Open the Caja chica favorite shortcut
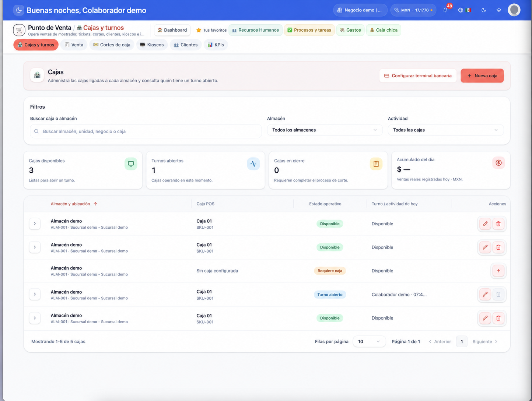532x401 pixels. [384, 30]
